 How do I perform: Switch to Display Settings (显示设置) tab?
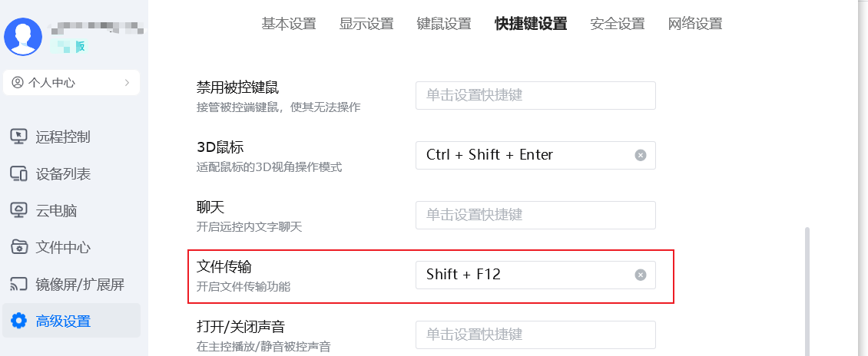(366, 23)
